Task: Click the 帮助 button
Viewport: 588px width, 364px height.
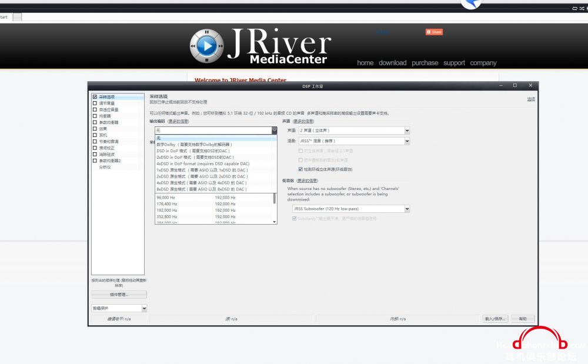Action: (523, 319)
